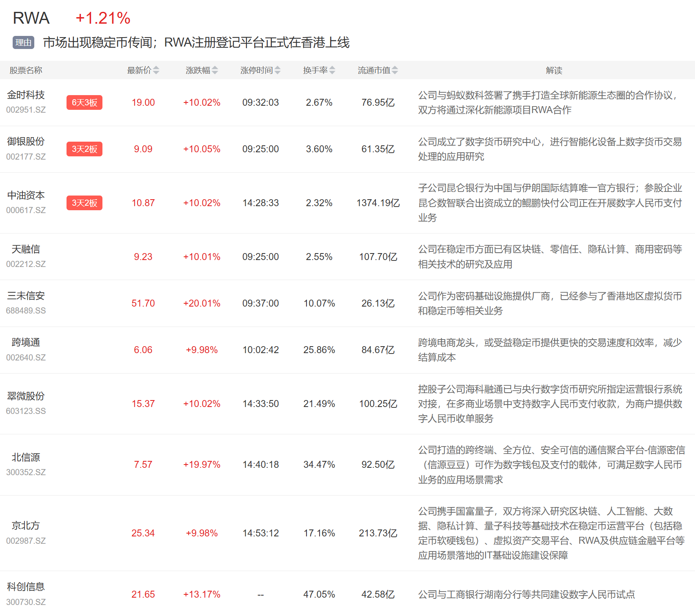The image size is (695, 616).
Task: Click turnover rate 47.05%
Action: click(x=319, y=594)
